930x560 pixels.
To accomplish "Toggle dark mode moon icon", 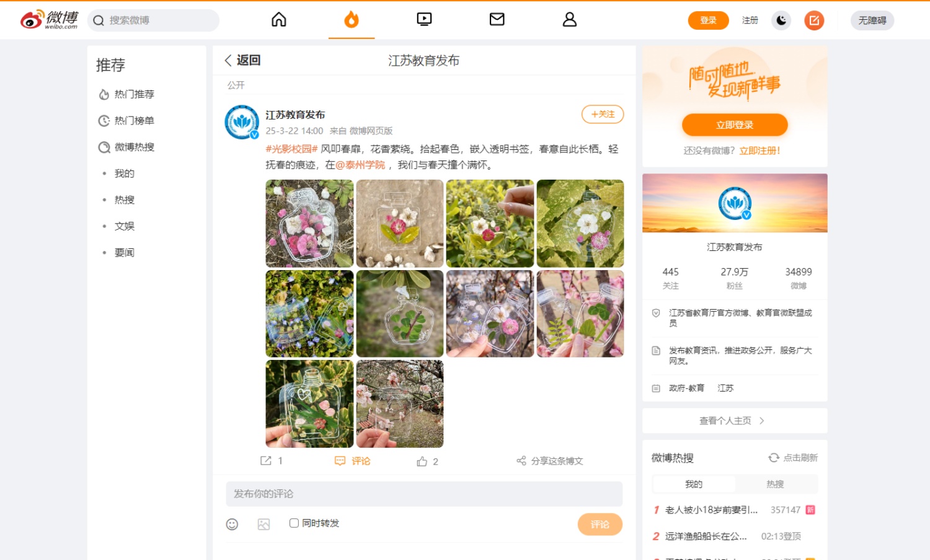I will (x=781, y=20).
